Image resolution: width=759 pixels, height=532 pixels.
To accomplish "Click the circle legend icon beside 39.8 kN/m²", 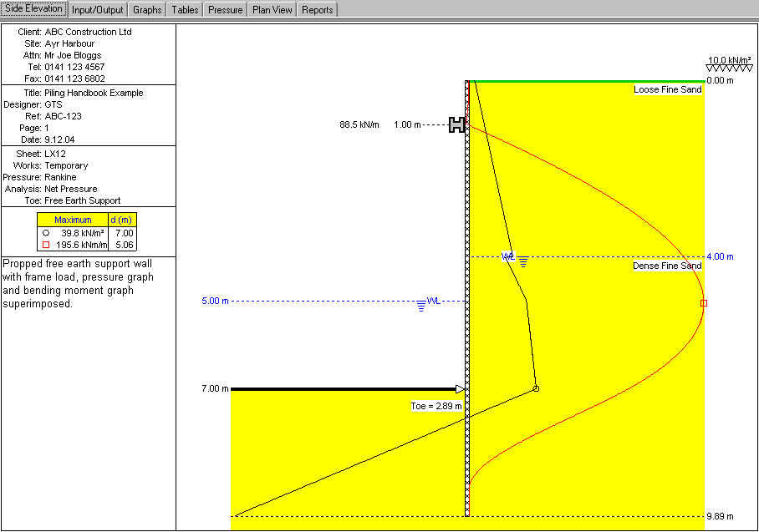I will coord(45,233).
